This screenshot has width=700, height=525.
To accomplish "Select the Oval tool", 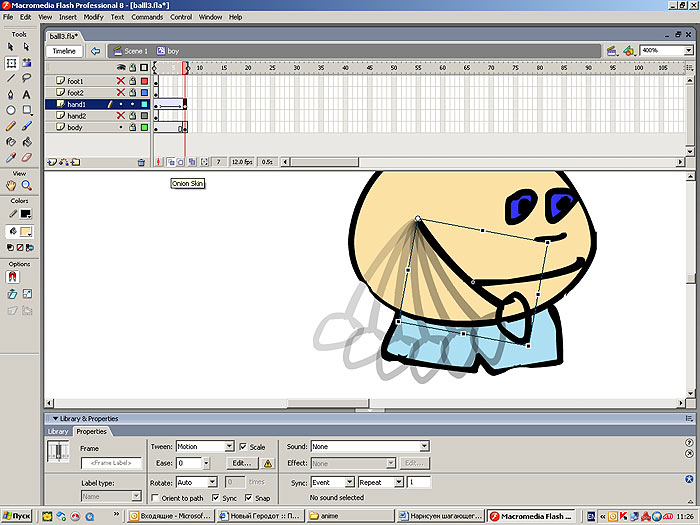I will pos(11,110).
